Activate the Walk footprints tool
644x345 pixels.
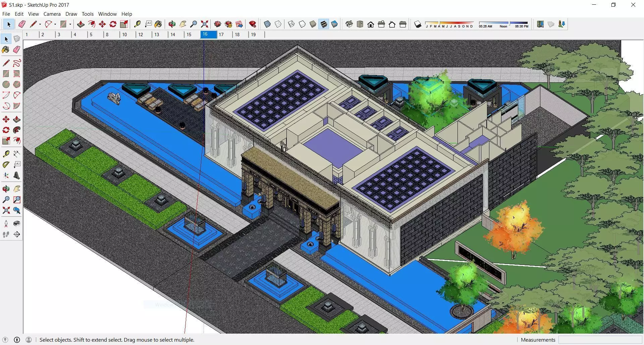pos(6,234)
